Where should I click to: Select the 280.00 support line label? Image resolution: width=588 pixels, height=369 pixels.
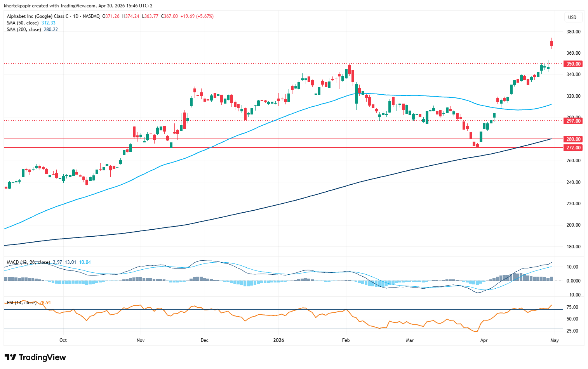573,139
